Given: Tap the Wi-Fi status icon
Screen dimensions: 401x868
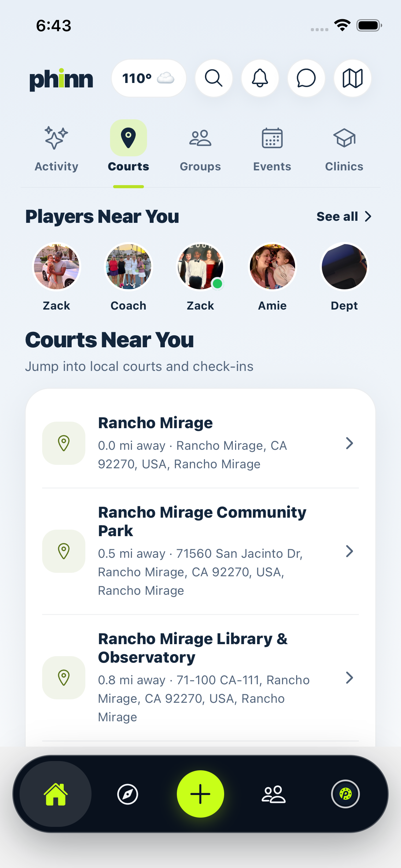Looking at the screenshot, I should pyautogui.click(x=342, y=25).
